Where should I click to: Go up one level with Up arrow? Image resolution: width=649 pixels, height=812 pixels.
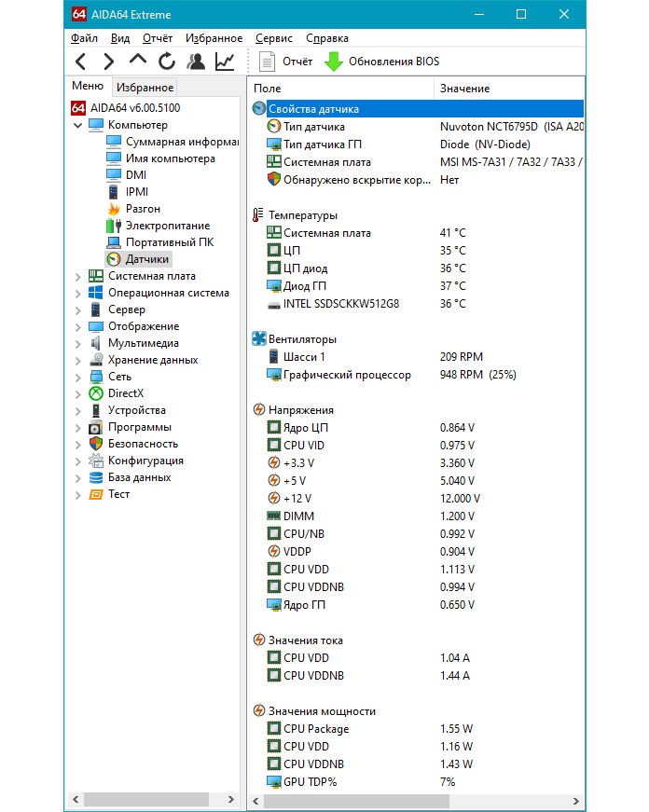pos(138,60)
